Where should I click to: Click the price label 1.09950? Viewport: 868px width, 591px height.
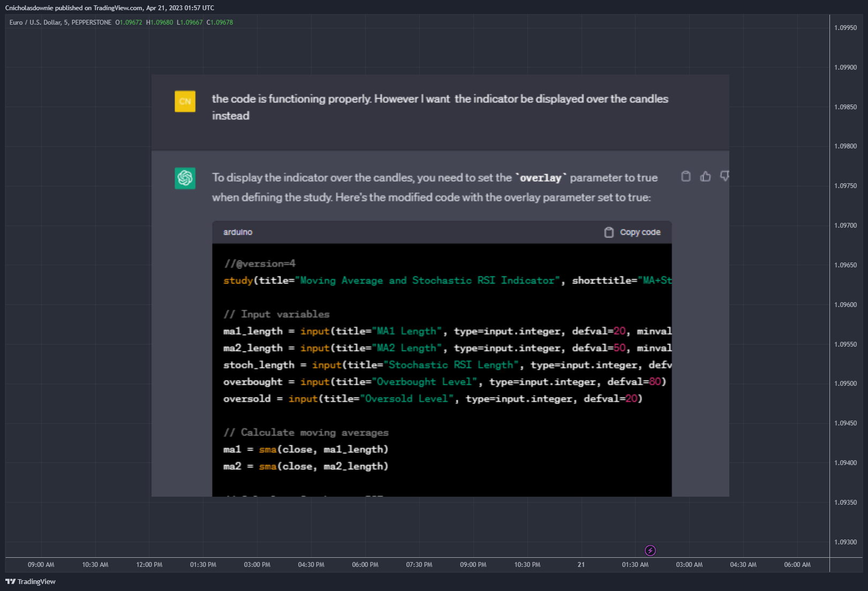click(846, 28)
